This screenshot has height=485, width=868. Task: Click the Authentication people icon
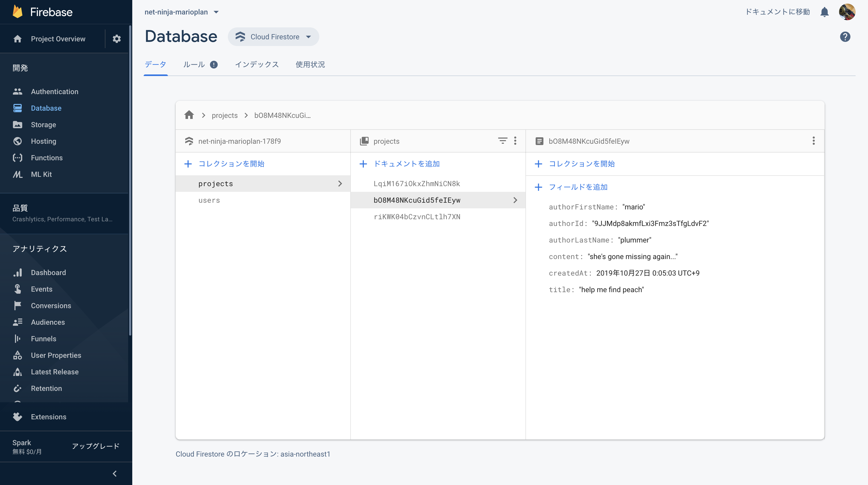[x=18, y=92]
